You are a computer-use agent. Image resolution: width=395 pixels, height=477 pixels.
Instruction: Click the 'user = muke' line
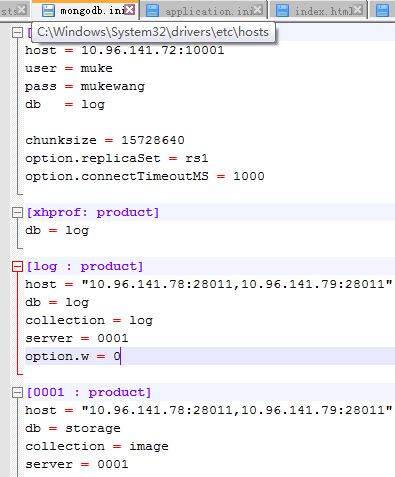click(69, 68)
